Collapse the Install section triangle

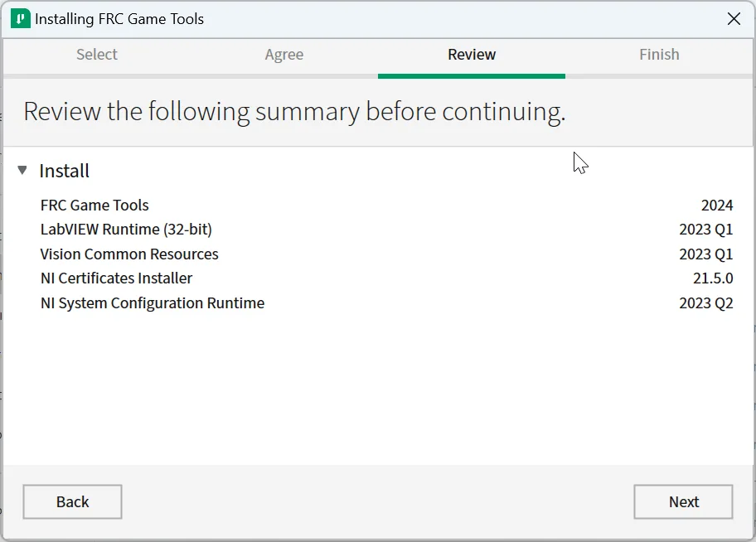[x=22, y=170]
